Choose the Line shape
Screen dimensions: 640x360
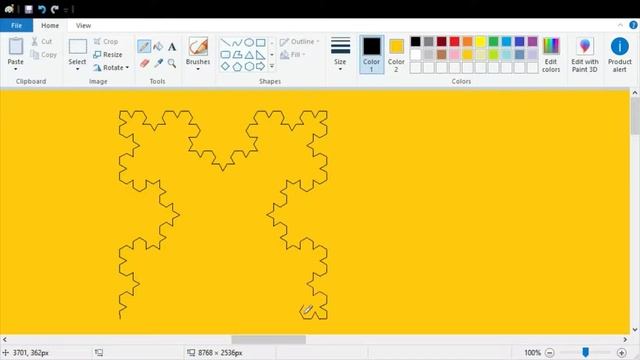click(x=225, y=42)
